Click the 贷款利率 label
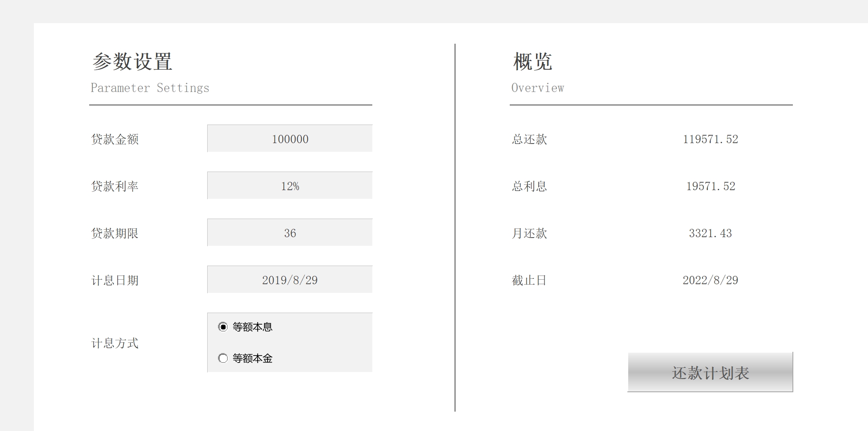The image size is (868, 431). coord(115,186)
